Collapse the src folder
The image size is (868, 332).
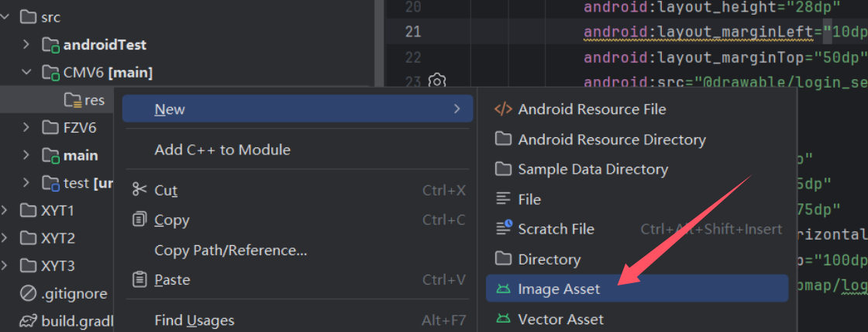[x=6, y=16]
